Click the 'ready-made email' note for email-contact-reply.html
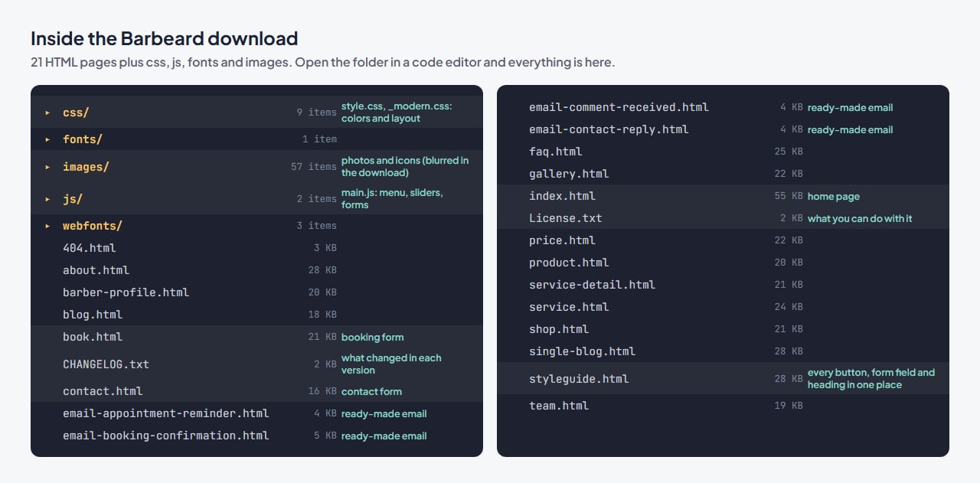 click(850, 130)
